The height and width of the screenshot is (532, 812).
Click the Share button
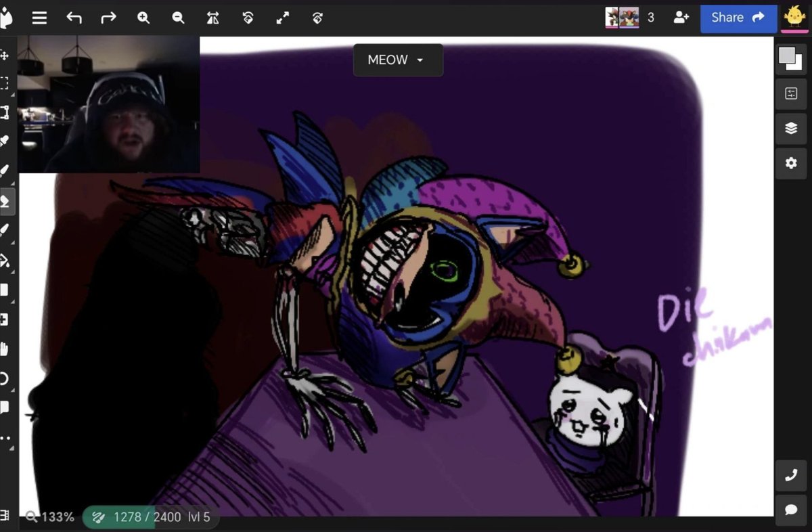click(x=738, y=18)
